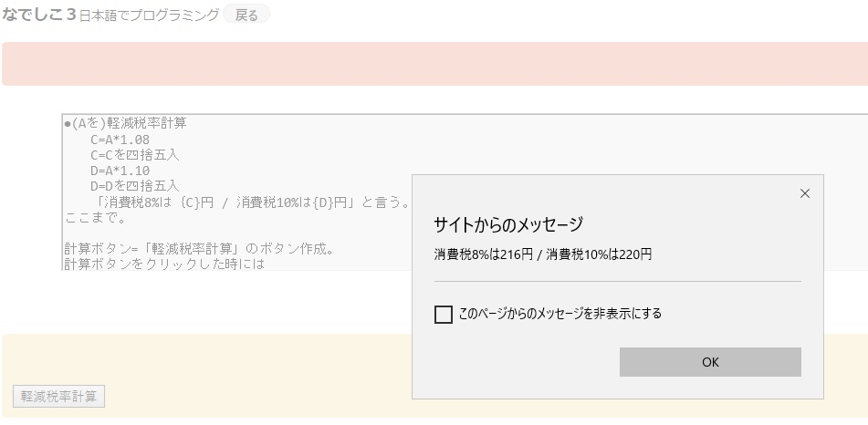Click the 消費税8%は216円 result message text
The width and height of the screenshot is (868, 425).
tap(542, 255)
